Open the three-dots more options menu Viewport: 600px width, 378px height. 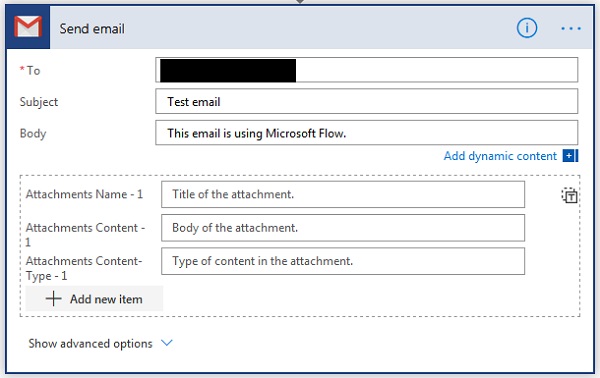pos(571,28)
